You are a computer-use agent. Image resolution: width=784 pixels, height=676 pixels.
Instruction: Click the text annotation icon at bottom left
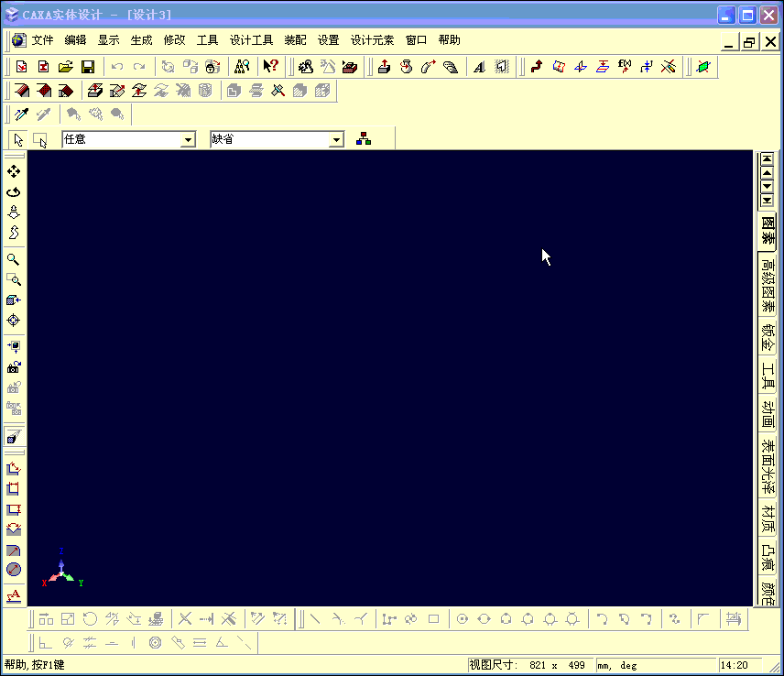(14, 595)
